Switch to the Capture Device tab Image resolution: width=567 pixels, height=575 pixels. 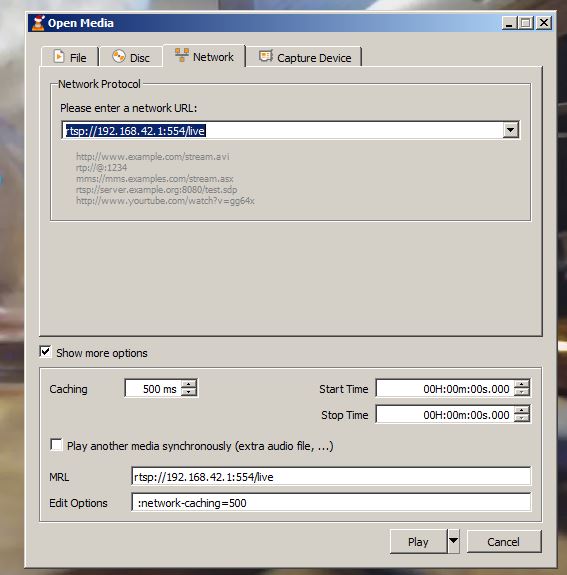point(304,57)
